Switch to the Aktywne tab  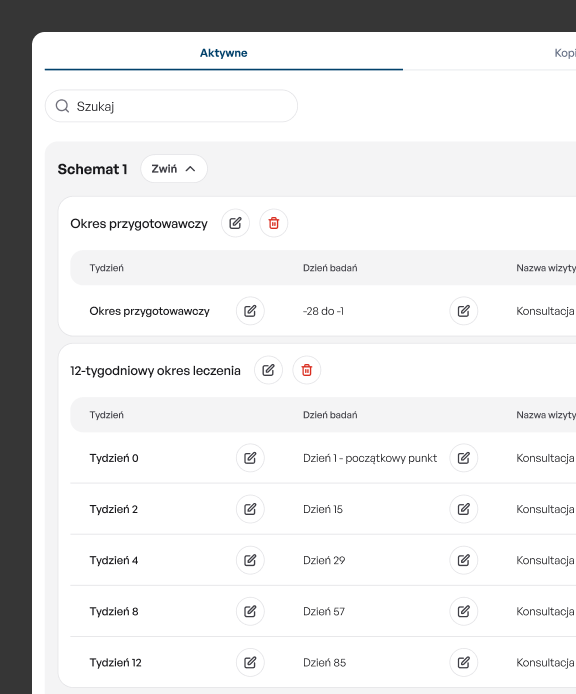pos(224,53)
